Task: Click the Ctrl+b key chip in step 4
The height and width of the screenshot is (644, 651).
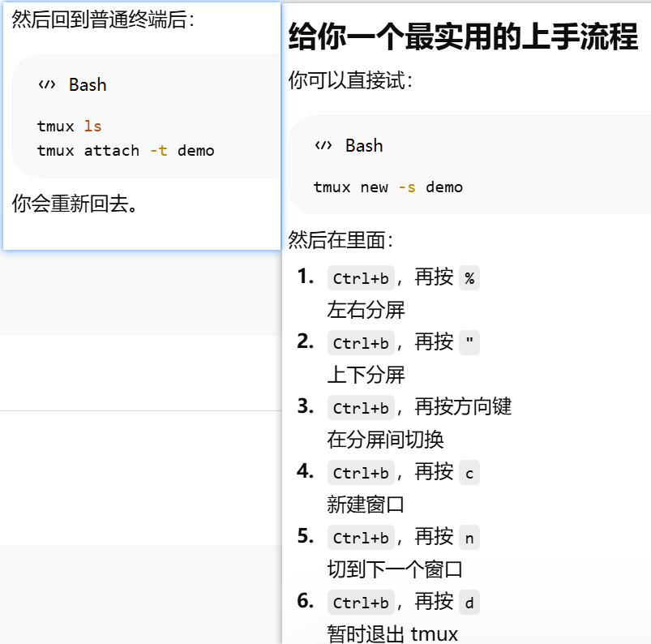Action: 361,472
